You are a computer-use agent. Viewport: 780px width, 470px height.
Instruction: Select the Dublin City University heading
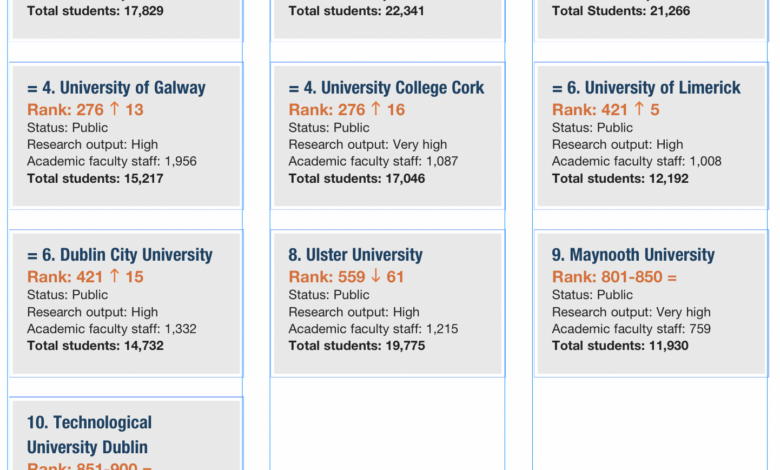point(120,255)
